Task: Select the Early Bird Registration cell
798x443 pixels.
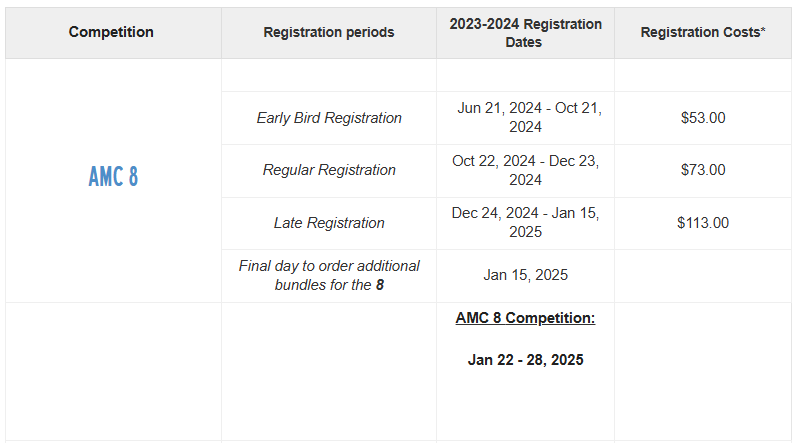Action: point(329,118)
